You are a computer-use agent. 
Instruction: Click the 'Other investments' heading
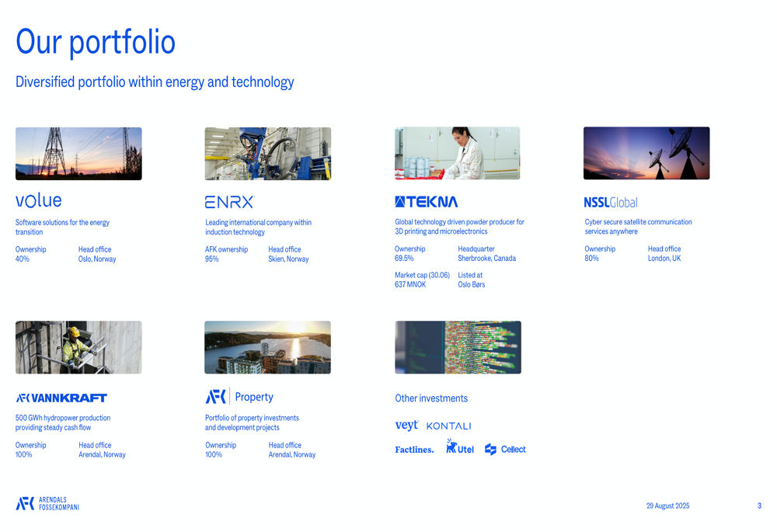coord(431,398)
